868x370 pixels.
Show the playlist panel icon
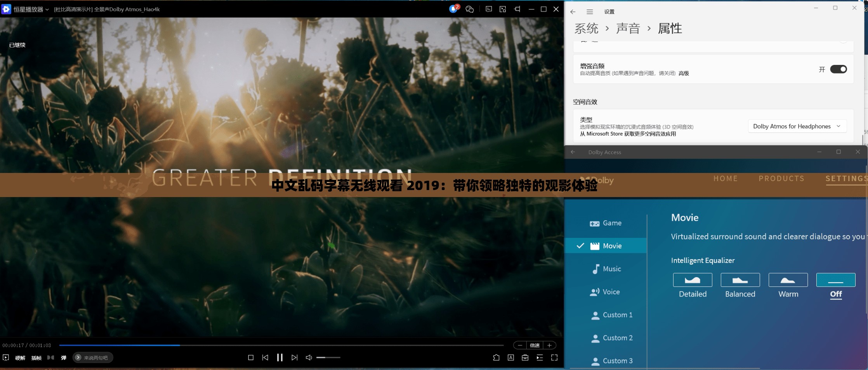(x=540, y=358)
